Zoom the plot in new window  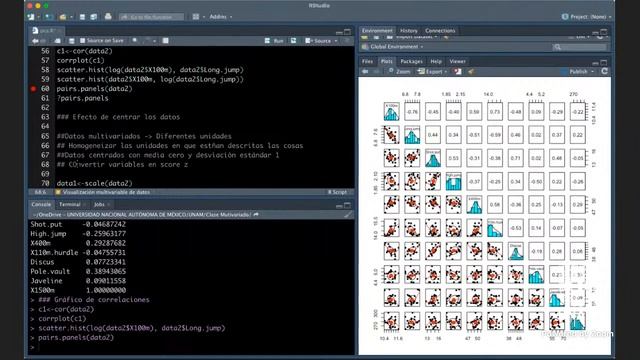399,71
